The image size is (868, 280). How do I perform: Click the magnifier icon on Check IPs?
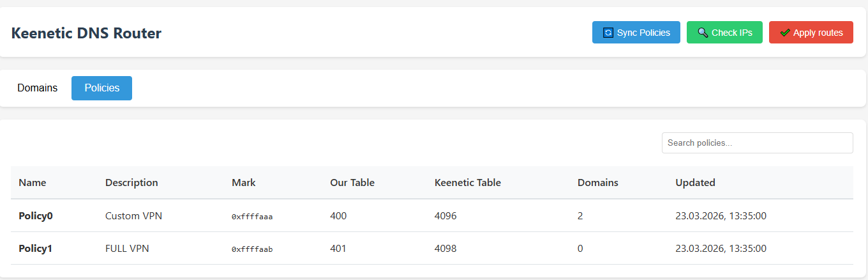pos(703,33)
